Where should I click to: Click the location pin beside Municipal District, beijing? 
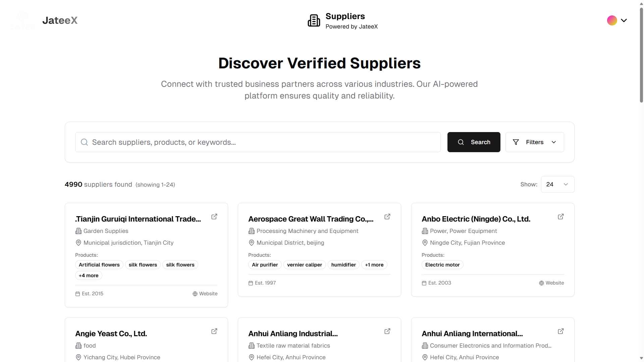click(x=252, y=243)
